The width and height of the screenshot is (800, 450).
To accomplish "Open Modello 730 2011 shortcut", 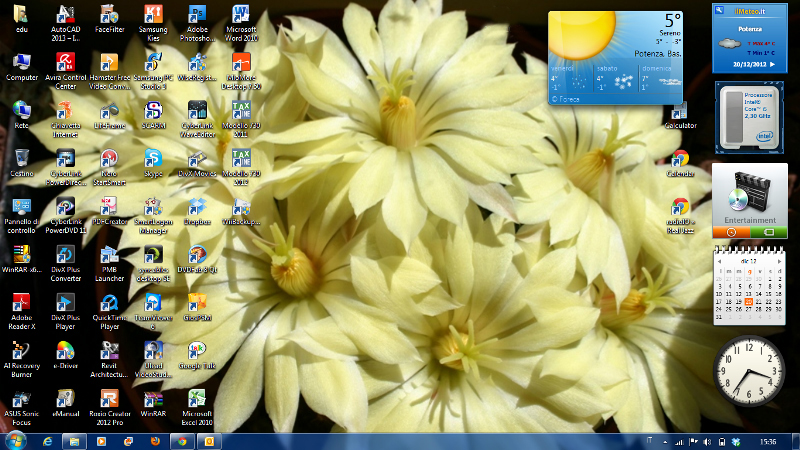I will coord(241,119).
